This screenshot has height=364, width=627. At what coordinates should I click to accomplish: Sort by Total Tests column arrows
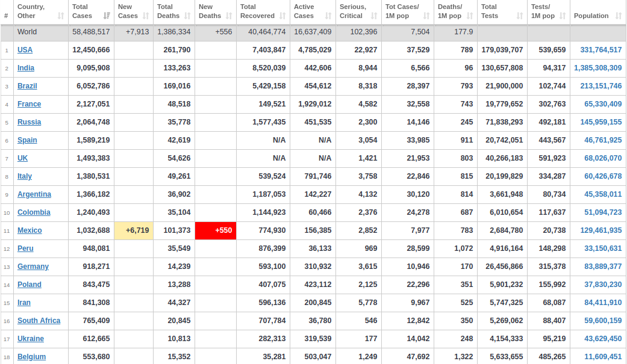click(x=519, y=16)
